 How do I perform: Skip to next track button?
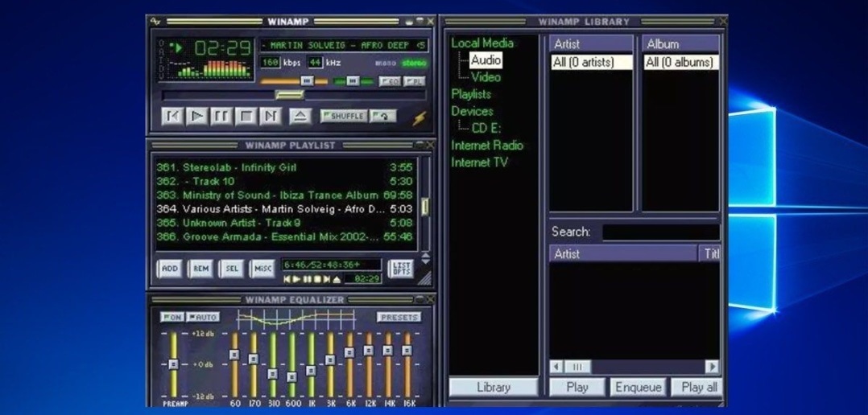[x=271, y=117]
